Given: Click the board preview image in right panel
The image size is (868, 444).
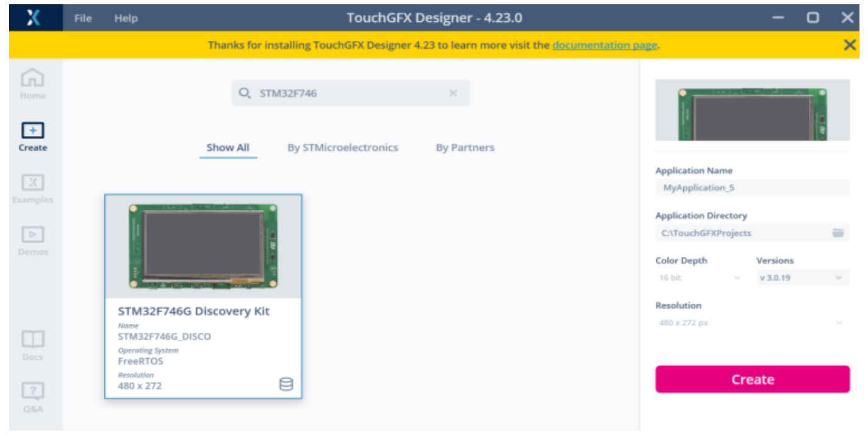Looking at the screenshot, I should tap(752, 110).
